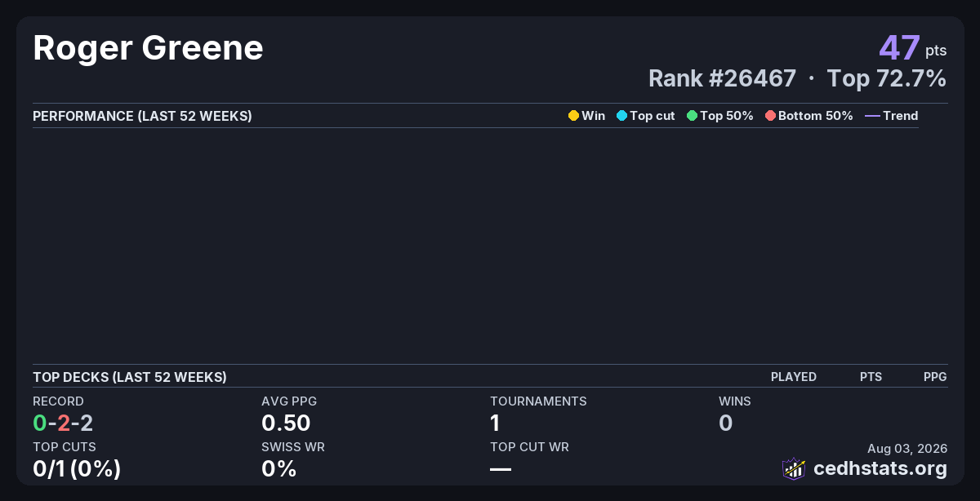Select the 47 pts score value

(x=913, y=48)
